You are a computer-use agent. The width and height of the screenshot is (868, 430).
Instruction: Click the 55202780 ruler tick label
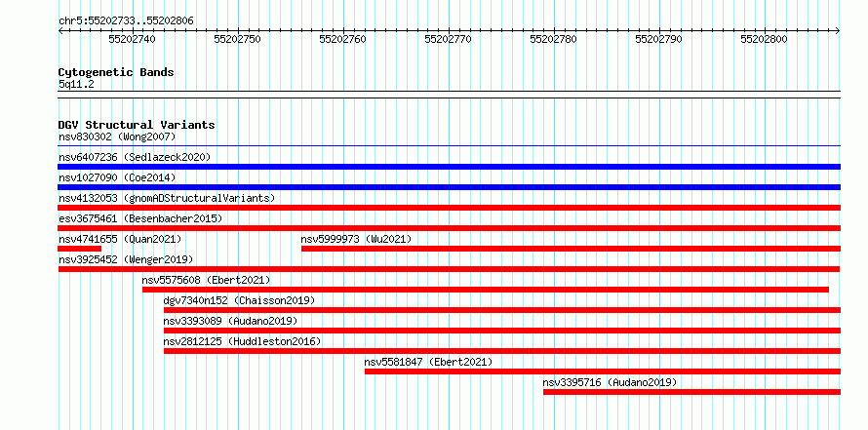tap(554, 39)
